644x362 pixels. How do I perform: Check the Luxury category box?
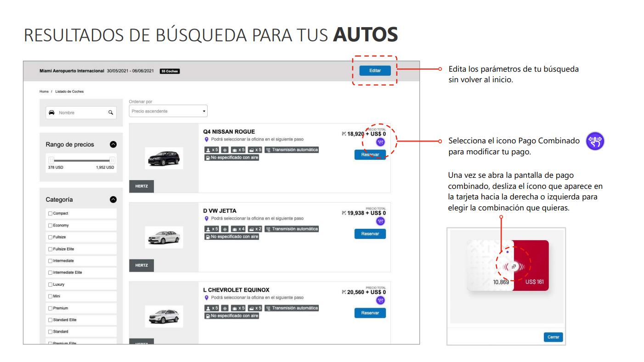click(50, 285)
